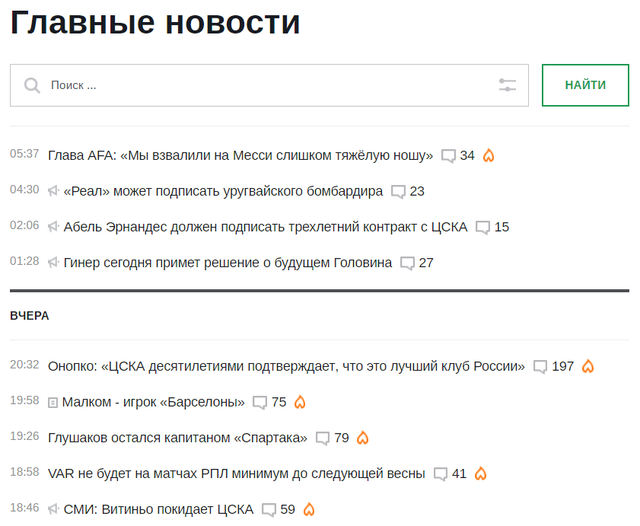
Task: Open Гинер решение о будущем Головина news
Action: click(x=228, y=262)
